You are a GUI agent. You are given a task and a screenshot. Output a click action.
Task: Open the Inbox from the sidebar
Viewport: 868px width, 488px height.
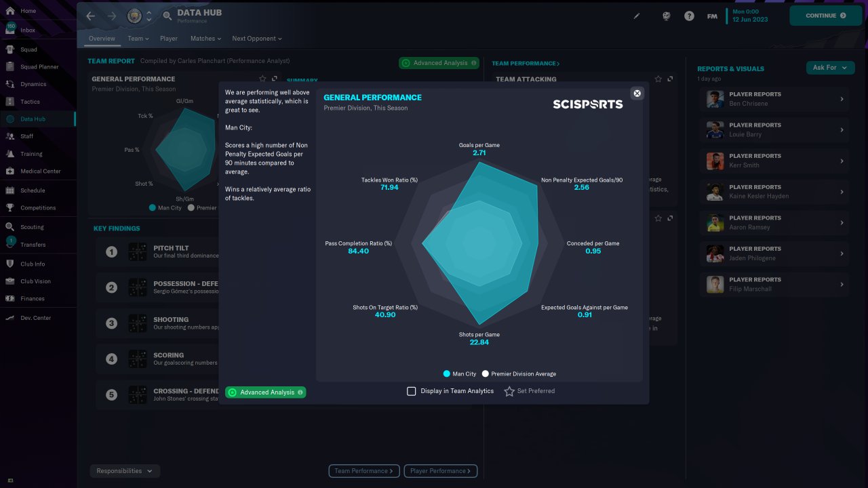[x=38, y=30]
